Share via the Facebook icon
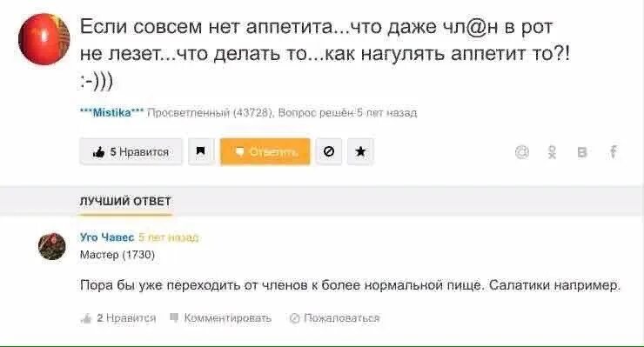The image size is (644, 347). (613, 152)
